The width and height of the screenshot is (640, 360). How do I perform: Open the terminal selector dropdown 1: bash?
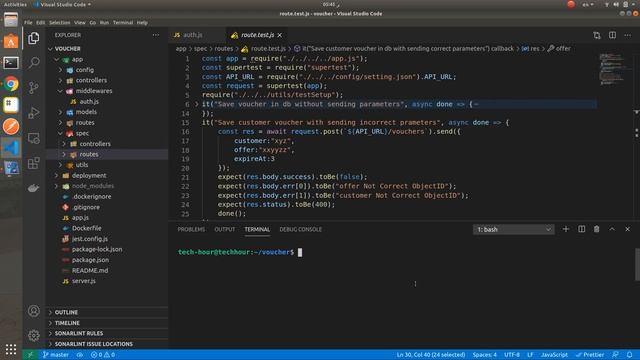513,229
